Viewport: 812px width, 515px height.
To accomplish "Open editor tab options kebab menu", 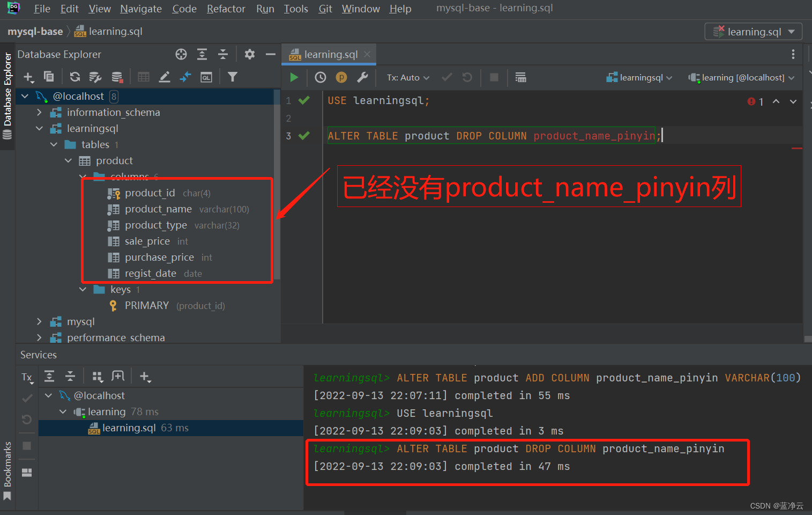I will [793, 54].
